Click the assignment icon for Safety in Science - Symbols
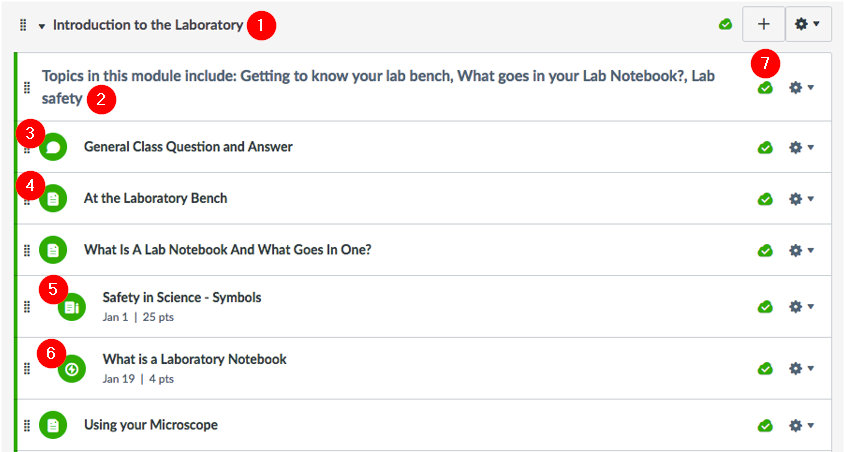 pos(72,307)
